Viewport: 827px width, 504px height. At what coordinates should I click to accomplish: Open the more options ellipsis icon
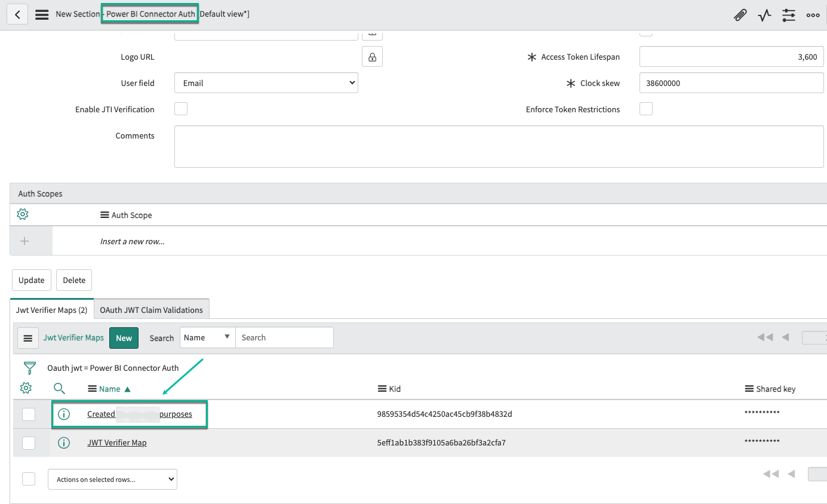tap(813, 15)
